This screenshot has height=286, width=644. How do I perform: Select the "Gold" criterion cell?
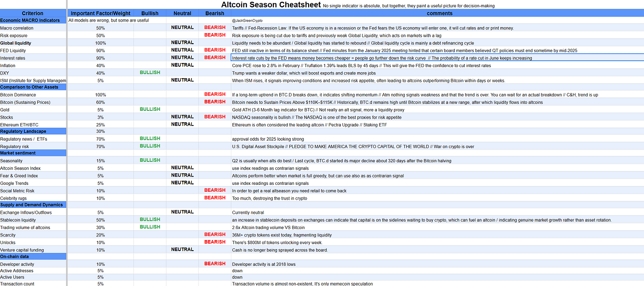pyautogui.click(x=33, y=110)
